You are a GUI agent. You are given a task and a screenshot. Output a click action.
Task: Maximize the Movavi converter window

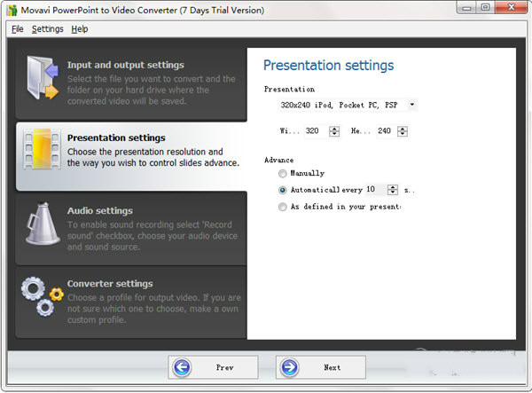486,7
